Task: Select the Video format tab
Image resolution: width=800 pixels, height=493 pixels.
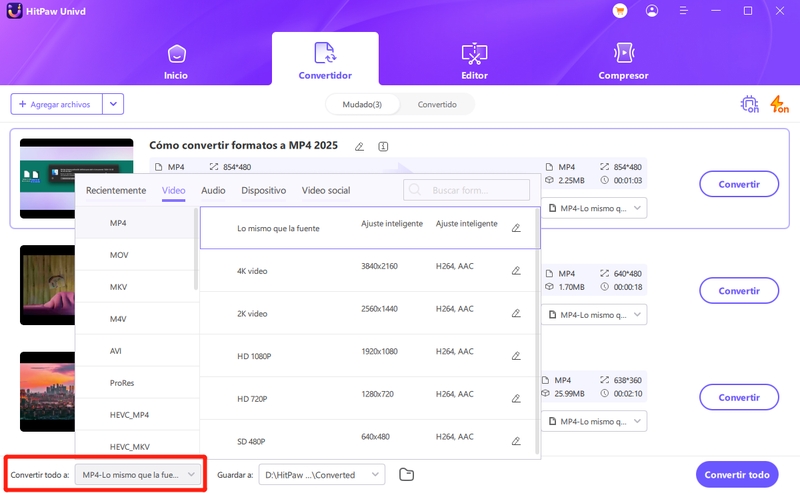Action: pos(173,190)
